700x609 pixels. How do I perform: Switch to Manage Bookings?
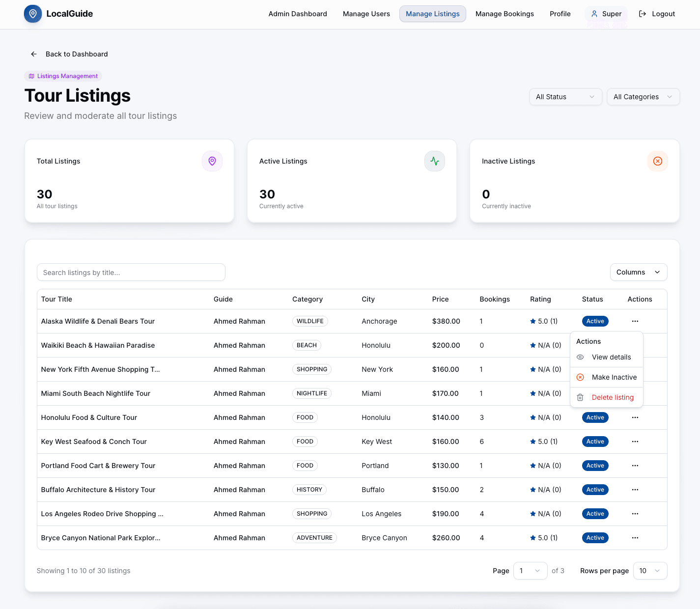(504, 14)
